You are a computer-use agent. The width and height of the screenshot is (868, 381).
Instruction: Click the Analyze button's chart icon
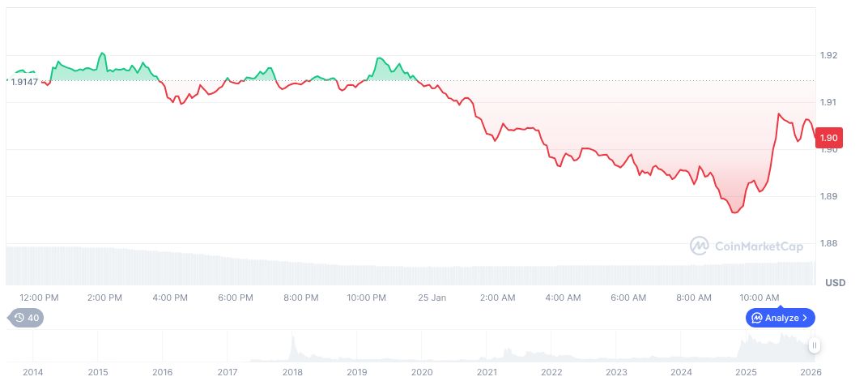756,318
